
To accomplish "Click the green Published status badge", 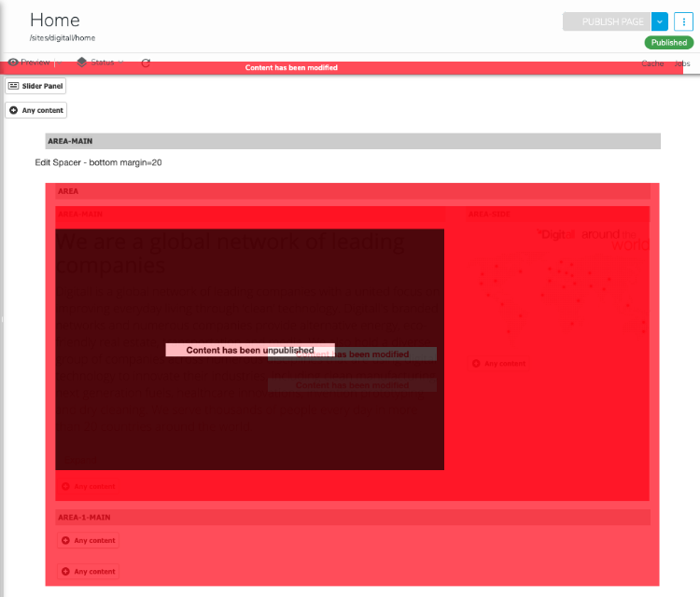I will point(669,42).
